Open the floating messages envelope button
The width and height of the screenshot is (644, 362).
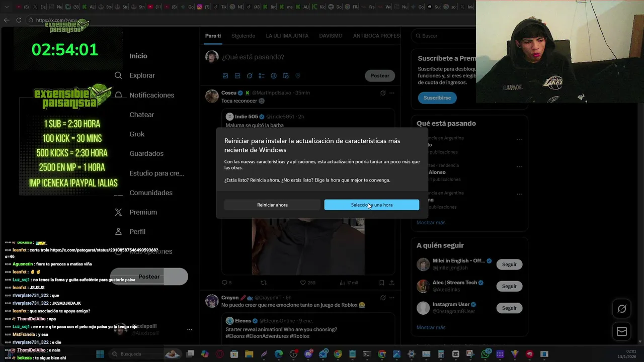(622, 331)
